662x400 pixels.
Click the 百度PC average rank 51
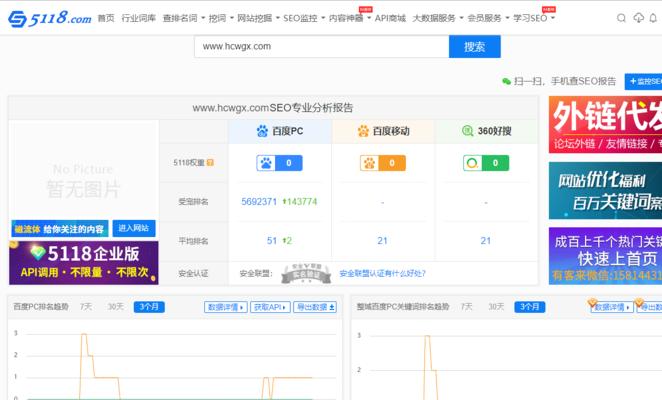[271, 241]
